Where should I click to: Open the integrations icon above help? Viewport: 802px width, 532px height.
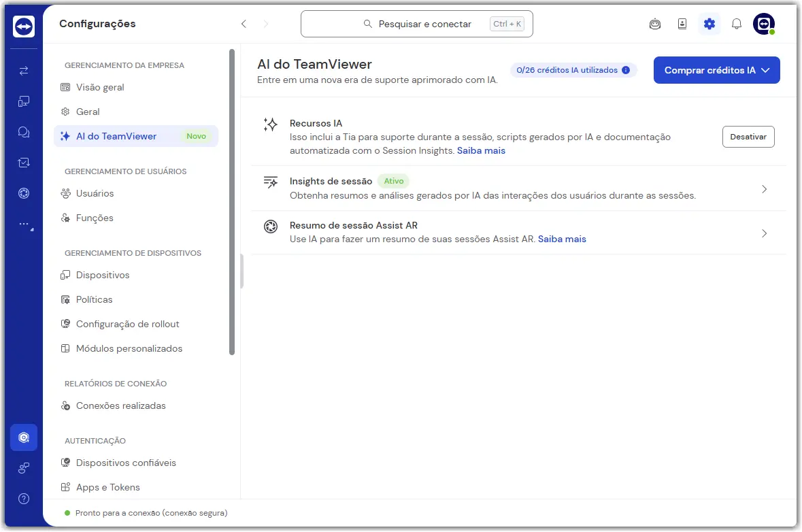tap(24, 468)
